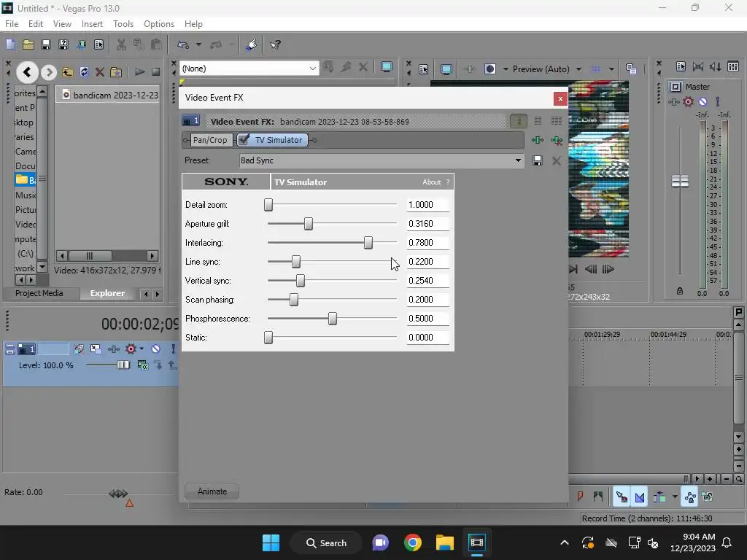Screen dimensions: 747x560
Task: Open the Edit menu
Action: click(36, 24)
